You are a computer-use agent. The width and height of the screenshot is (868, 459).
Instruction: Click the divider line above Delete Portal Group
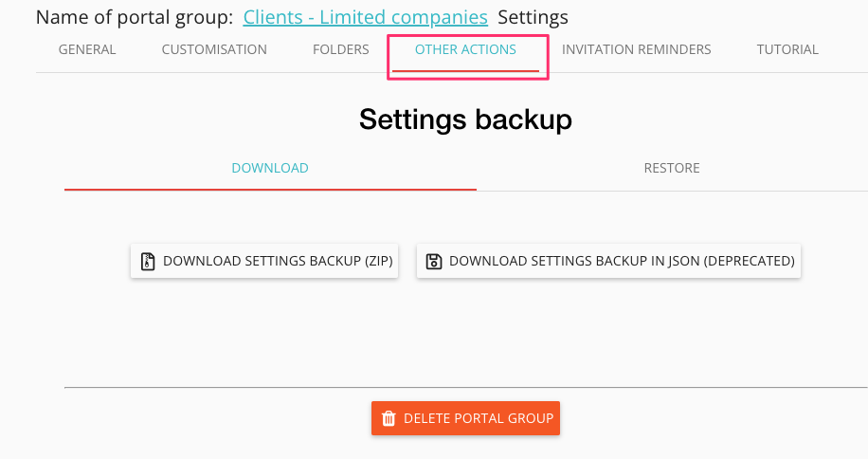465,387
